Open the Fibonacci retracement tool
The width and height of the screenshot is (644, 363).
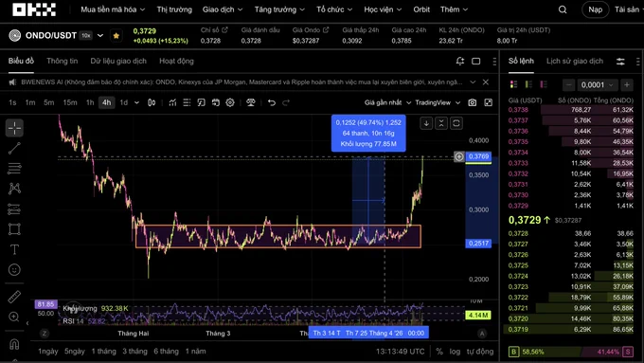pyautogui.click(x=14, y=168)
